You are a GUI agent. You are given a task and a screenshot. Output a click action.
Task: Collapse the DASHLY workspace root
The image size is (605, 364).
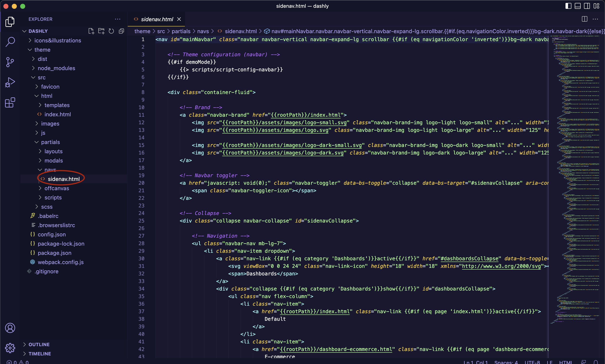point(38,31)
